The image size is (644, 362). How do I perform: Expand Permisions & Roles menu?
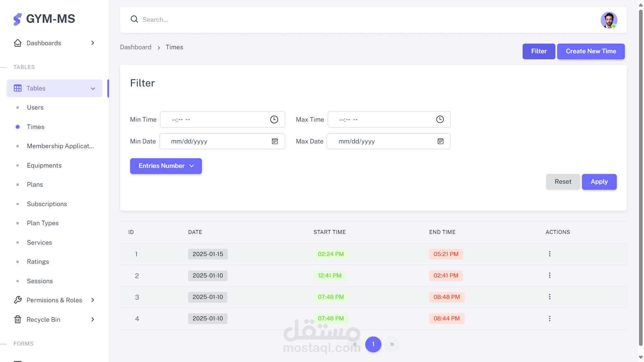coord(54,300)
